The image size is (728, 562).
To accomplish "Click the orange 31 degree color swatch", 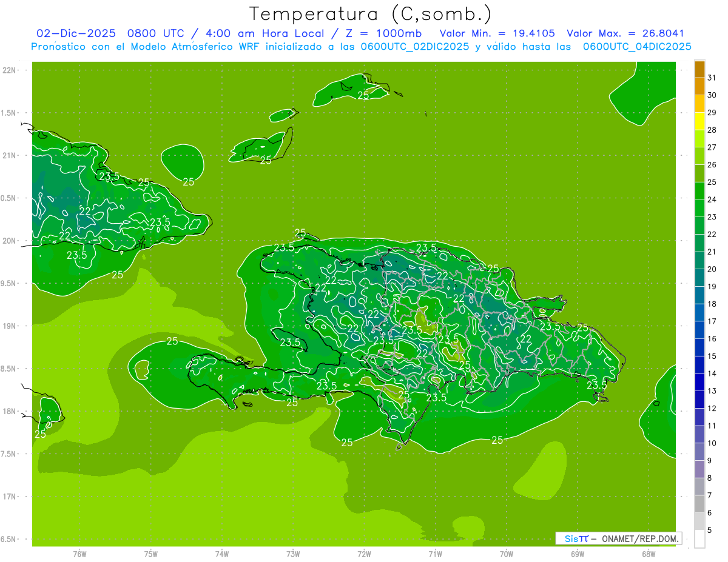I will coord(699,69).
